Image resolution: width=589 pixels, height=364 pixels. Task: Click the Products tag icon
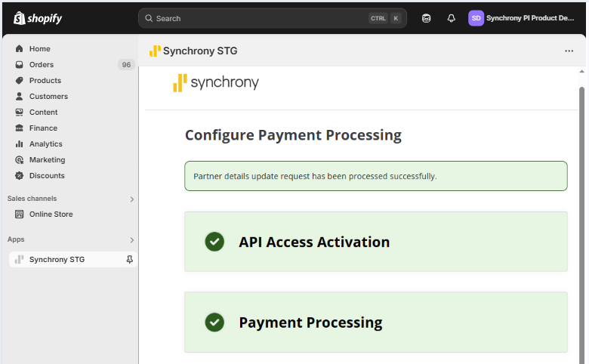(20, 81)
